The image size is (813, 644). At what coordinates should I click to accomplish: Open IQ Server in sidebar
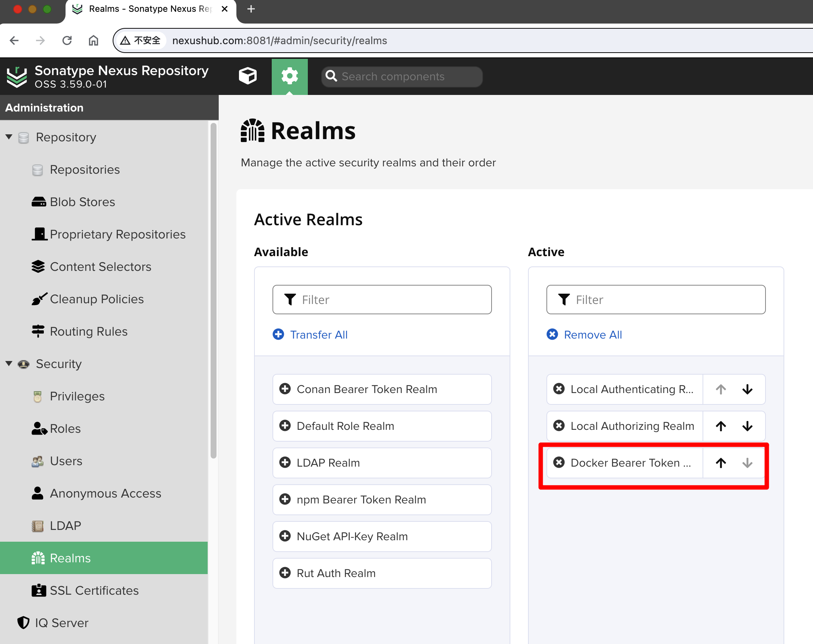click(61, 623)
